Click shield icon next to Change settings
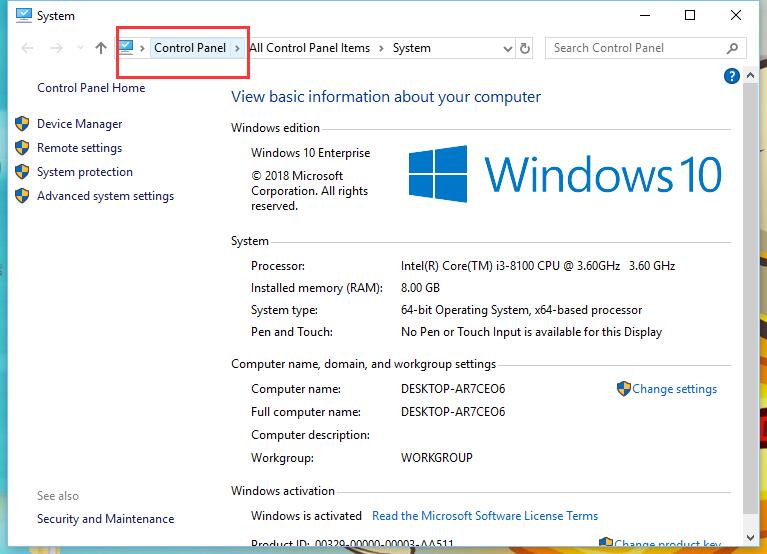Viewport: 767px width, 554px height. (x=624, y=389)
